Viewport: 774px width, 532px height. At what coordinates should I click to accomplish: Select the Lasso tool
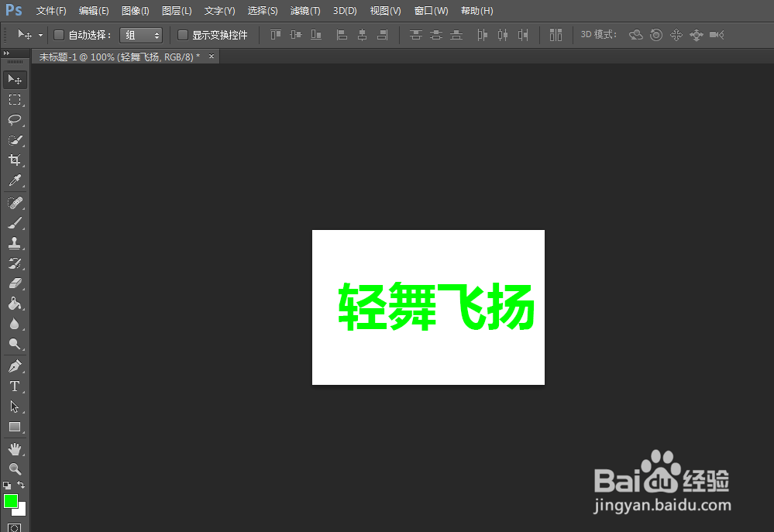pos(15,120)
